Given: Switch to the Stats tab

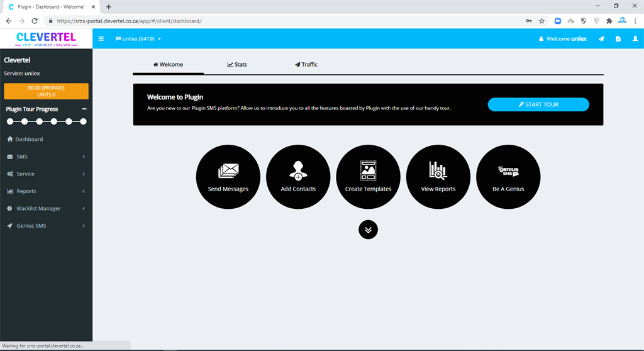Looking at the screenshot, I should (237, 65).
